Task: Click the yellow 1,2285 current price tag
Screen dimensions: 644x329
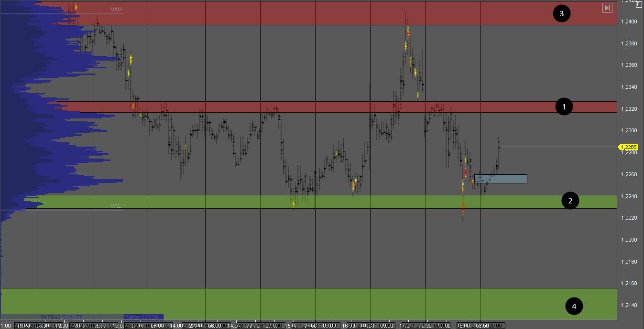Action: tap(628, 147)
